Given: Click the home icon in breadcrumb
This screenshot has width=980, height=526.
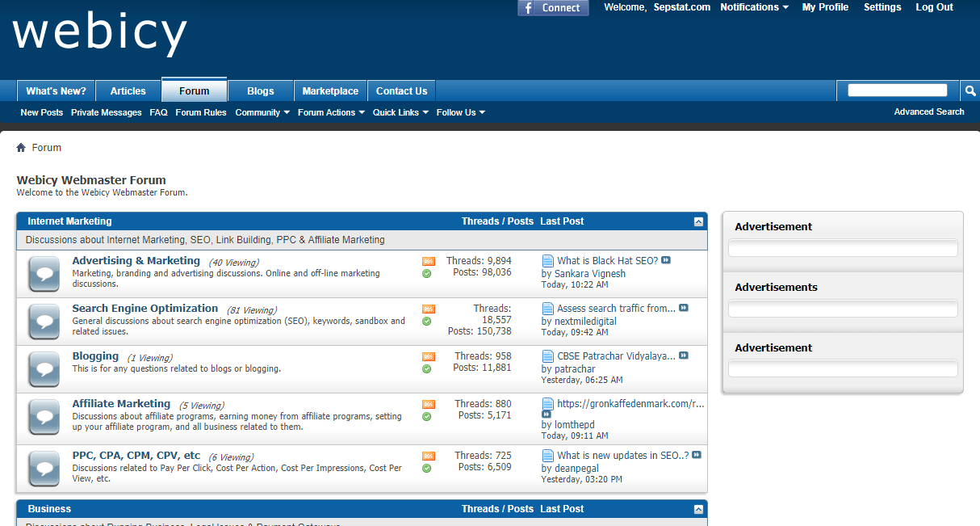Looking at the screenshot, I should click(21, 148).
